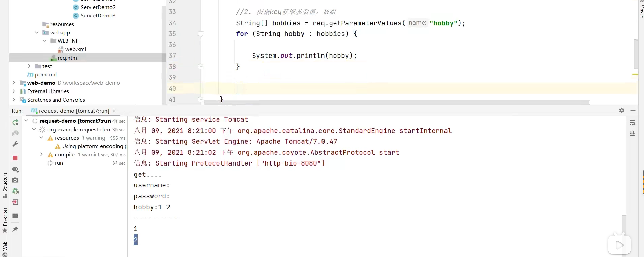The image size is (644, 257).
Task: Click yellow warning stripe mark in editor gutter
Action: tap(635, 74)
